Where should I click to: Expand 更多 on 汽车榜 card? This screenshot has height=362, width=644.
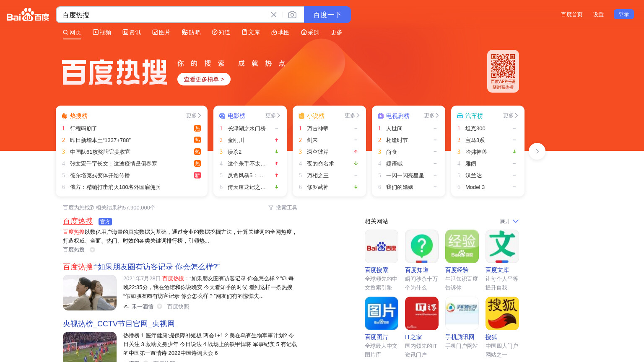click(x=511, y=116)
